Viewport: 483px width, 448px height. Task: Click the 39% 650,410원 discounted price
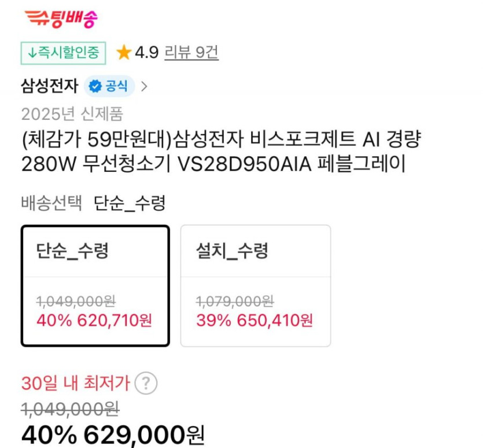(255, 320)
